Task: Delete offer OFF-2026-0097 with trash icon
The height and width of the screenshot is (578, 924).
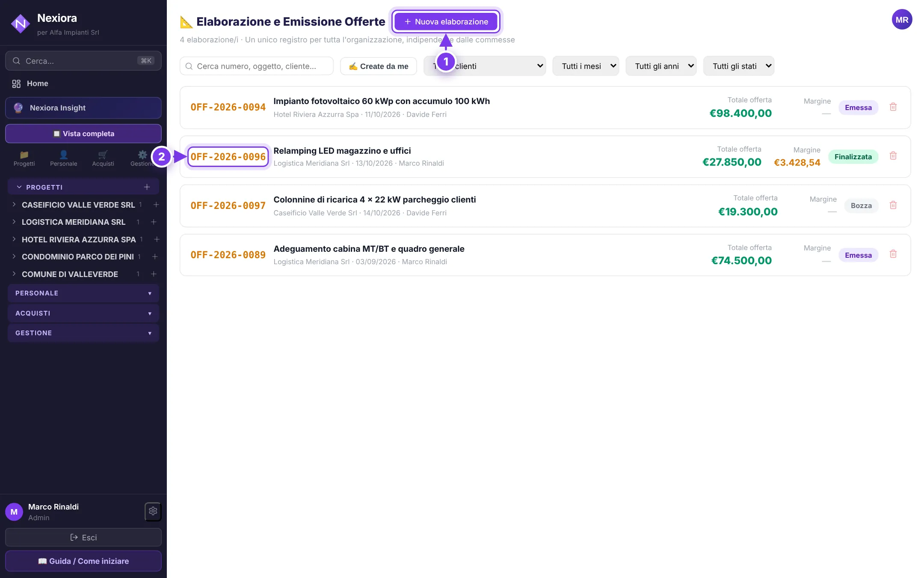Action: pos(893,205)
